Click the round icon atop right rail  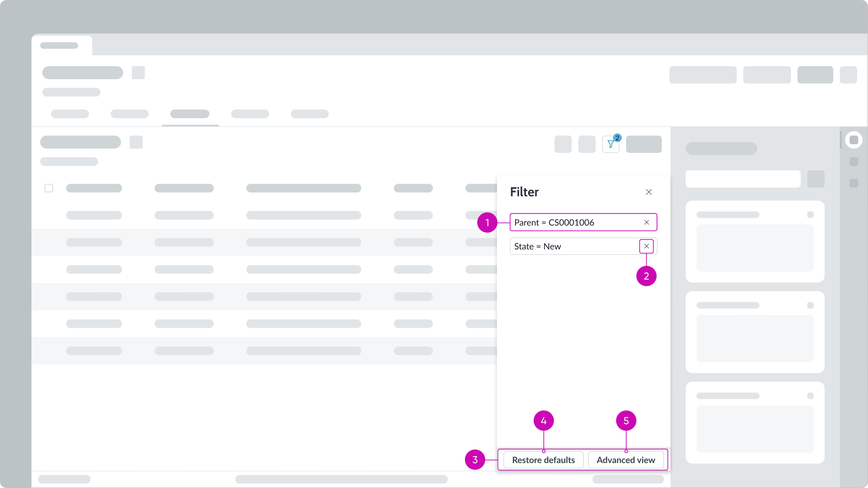(x=854, y=140)
